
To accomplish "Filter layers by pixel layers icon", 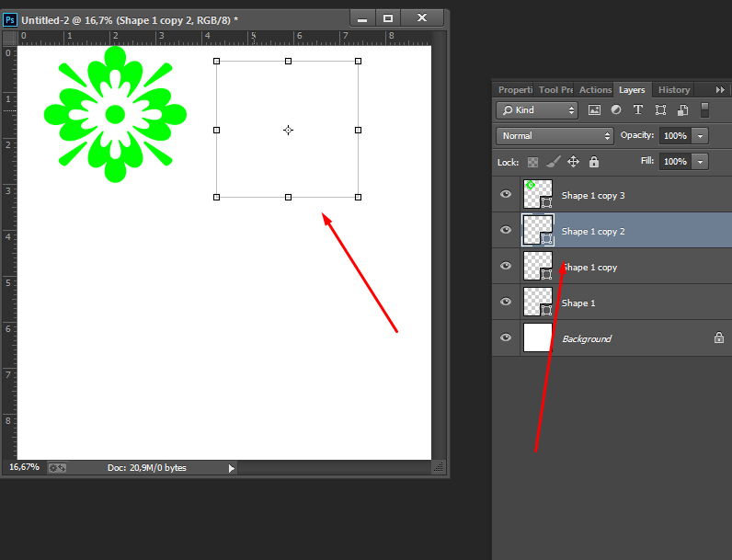I will [594, 110].
